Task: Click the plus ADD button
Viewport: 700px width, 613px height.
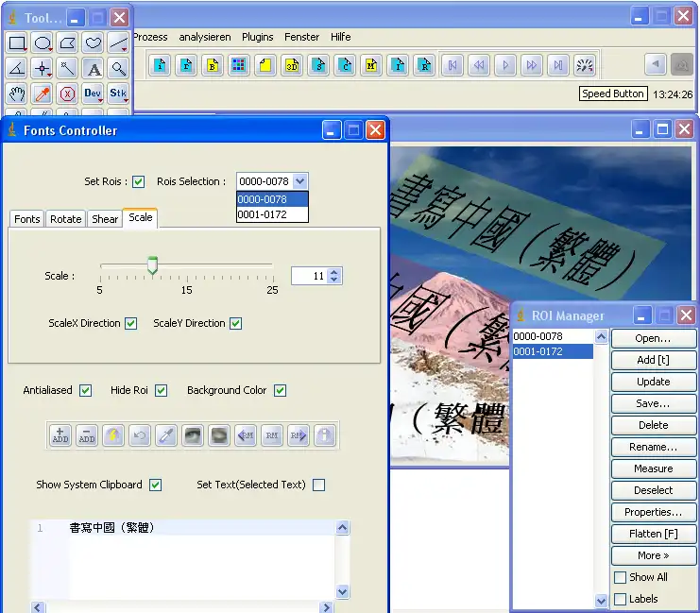Action: coord(60,435)
